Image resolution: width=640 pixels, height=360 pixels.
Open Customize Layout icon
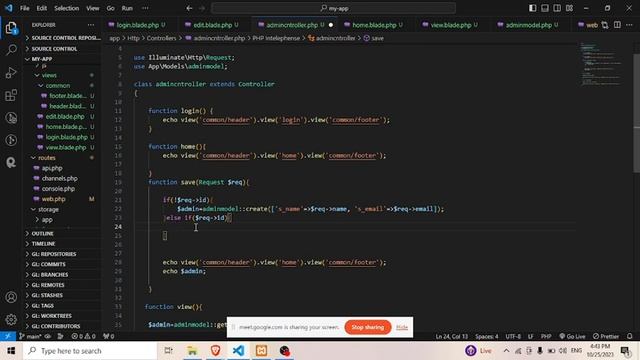tap(569, 8)
